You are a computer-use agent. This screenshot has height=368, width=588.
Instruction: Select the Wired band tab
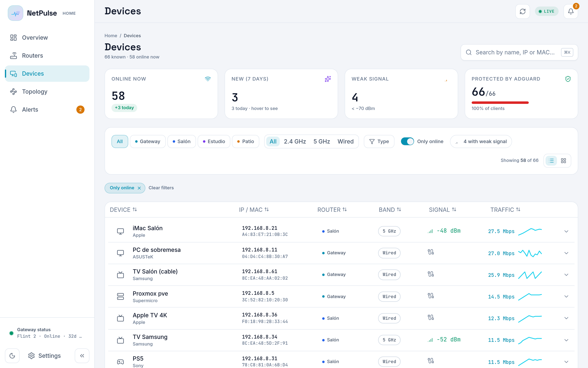(x=345, y=141)
